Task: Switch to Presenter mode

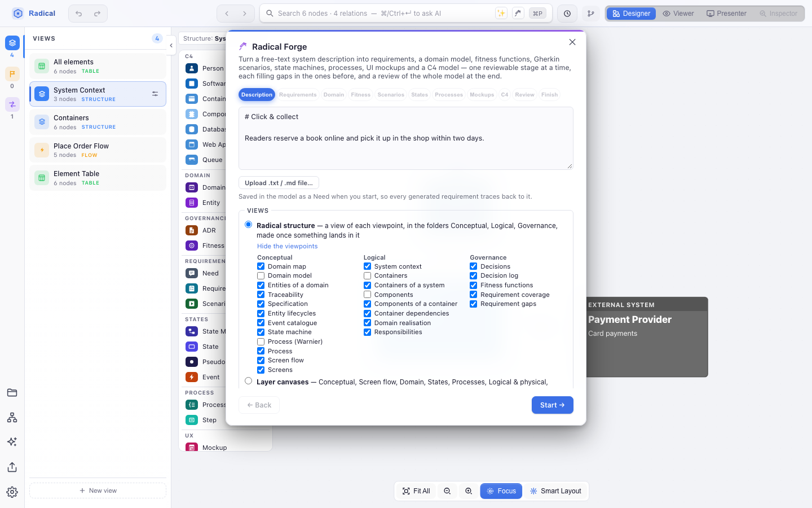Action: tap(726, 14)
